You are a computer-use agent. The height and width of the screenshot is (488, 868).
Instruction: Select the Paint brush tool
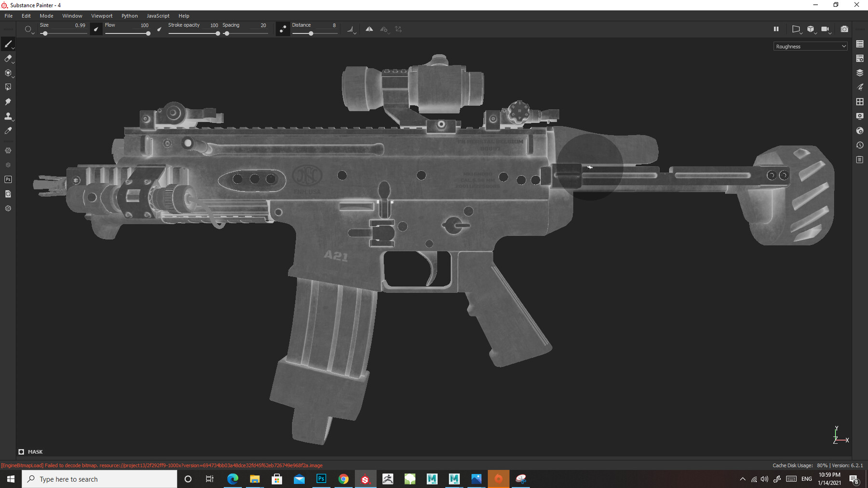tap(8, 44)
